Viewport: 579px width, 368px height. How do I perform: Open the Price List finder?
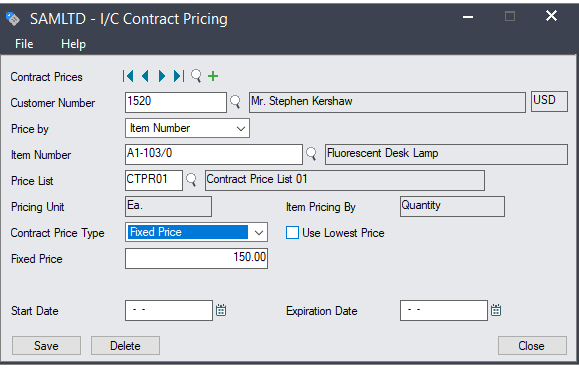pos(191,180)
